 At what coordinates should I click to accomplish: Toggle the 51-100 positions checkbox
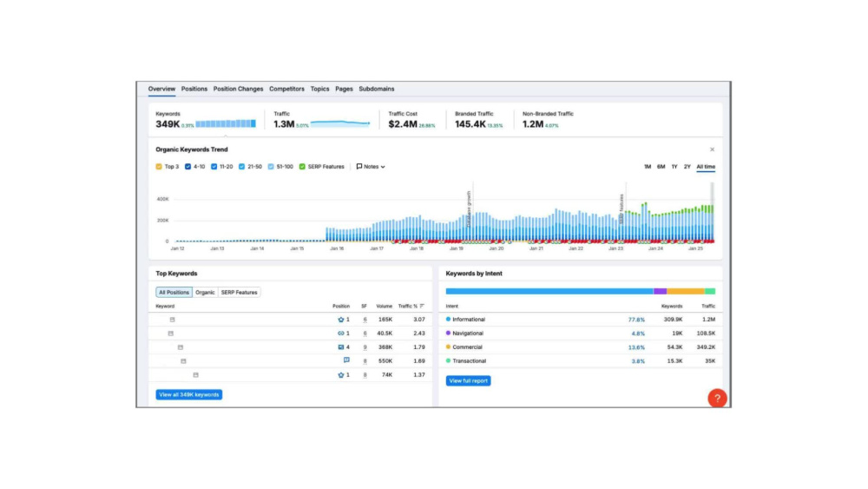click(x=271, y=166)
